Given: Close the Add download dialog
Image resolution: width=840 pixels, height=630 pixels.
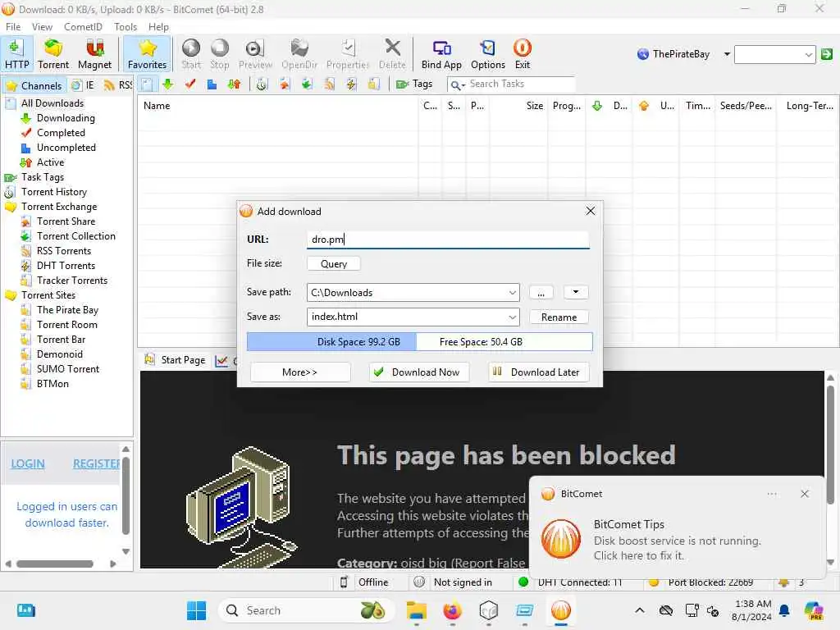Looking at the screenshot, I should click(591, 211).
